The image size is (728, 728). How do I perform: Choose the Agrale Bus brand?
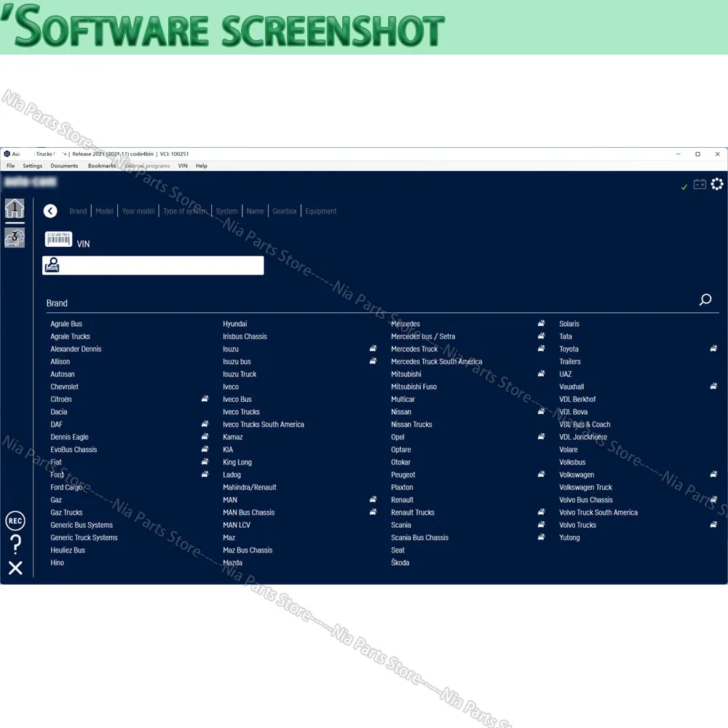(66, 324)
